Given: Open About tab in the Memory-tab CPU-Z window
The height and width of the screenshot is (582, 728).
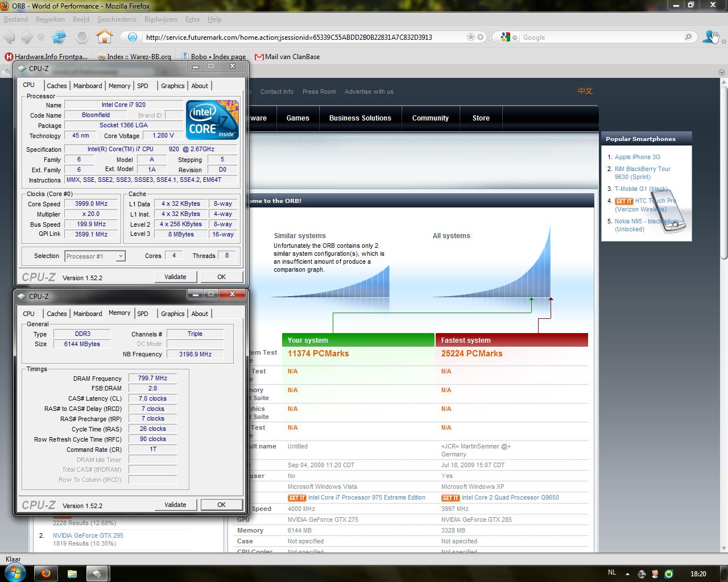Looking at the screenshot, I should (x=200, y=314).
